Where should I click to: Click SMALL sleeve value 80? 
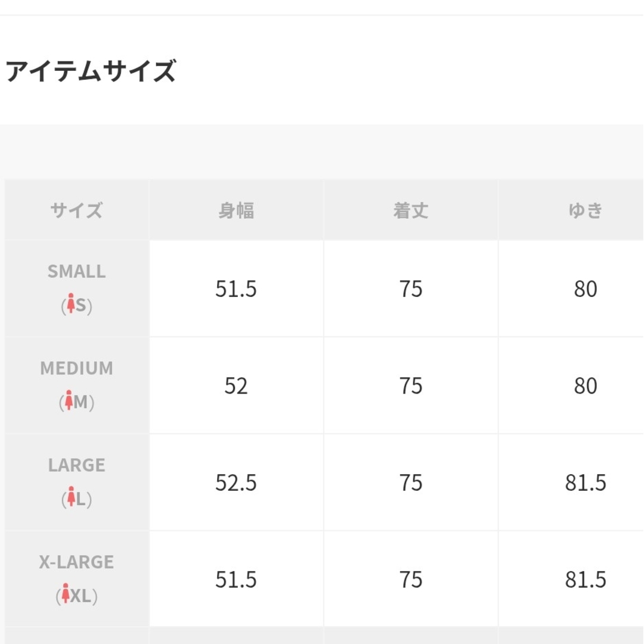[586, 289]
